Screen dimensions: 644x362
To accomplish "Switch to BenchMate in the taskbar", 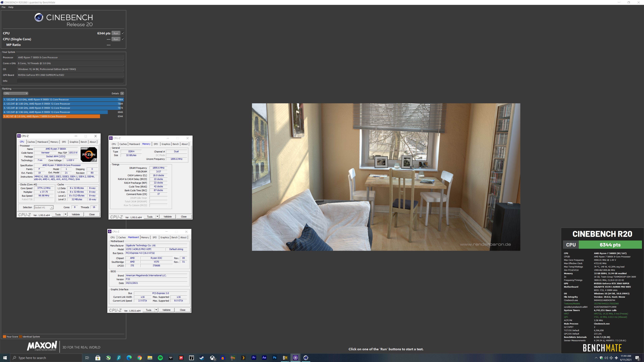I will pos(285,358).
